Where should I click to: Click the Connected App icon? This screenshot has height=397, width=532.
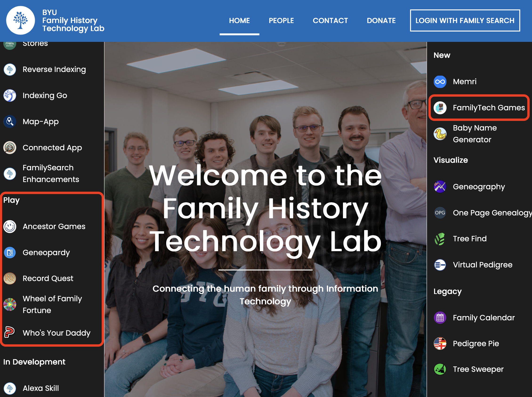tap(10, 147)
